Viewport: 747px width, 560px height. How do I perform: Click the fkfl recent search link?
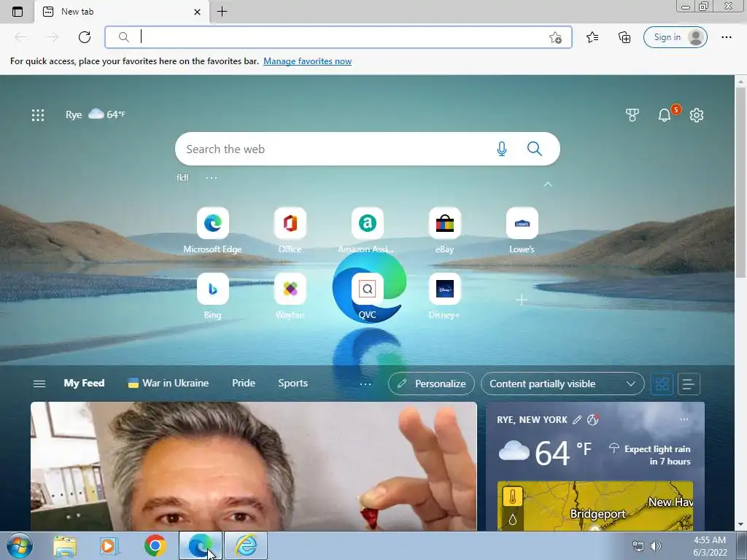click(182, 178)
